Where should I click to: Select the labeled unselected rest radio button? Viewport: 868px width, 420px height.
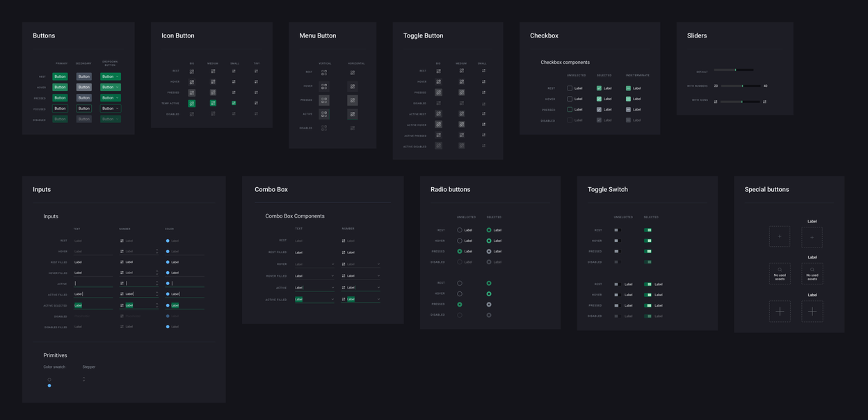pyautogui.click(x=460, y=230)
